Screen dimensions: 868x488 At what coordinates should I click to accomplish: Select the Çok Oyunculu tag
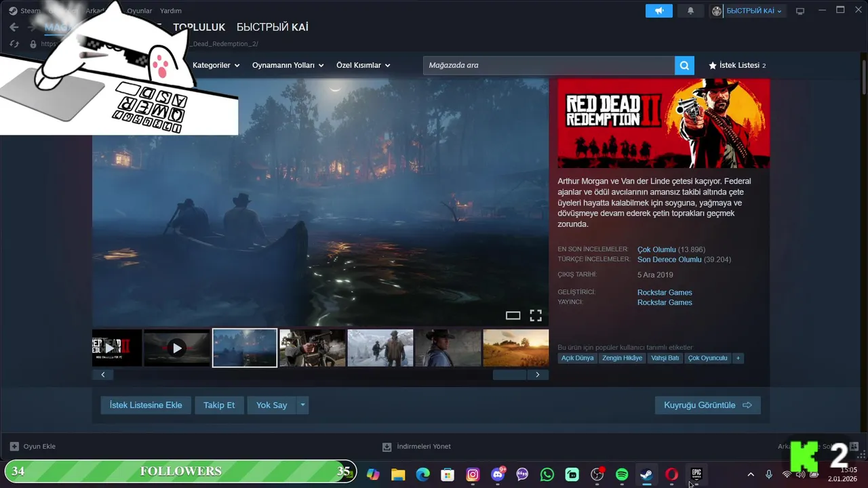click(707, 358)
